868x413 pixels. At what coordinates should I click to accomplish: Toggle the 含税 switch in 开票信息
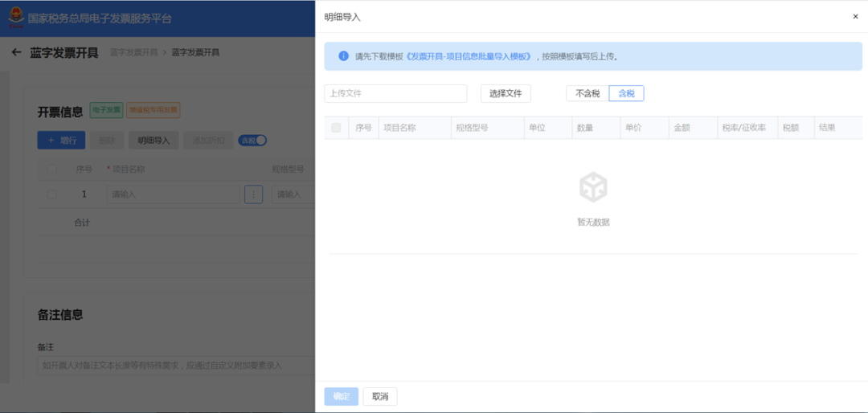(252, 140)
